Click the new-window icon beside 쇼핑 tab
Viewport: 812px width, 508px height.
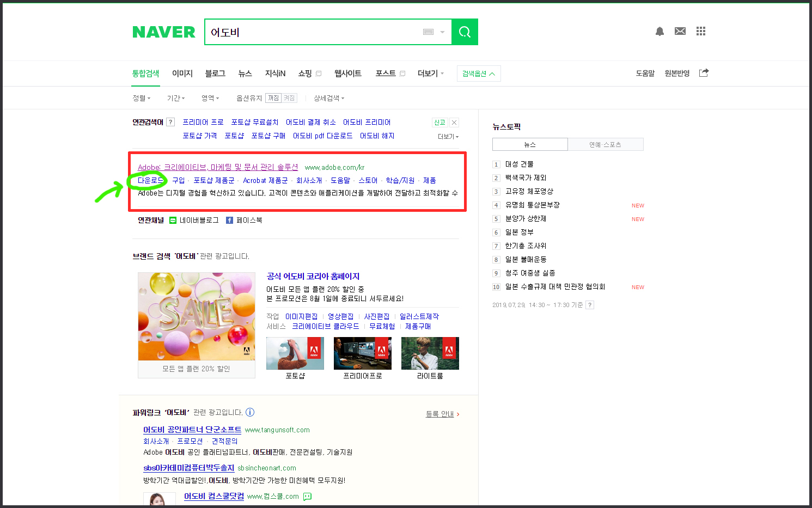click(319, 74)
